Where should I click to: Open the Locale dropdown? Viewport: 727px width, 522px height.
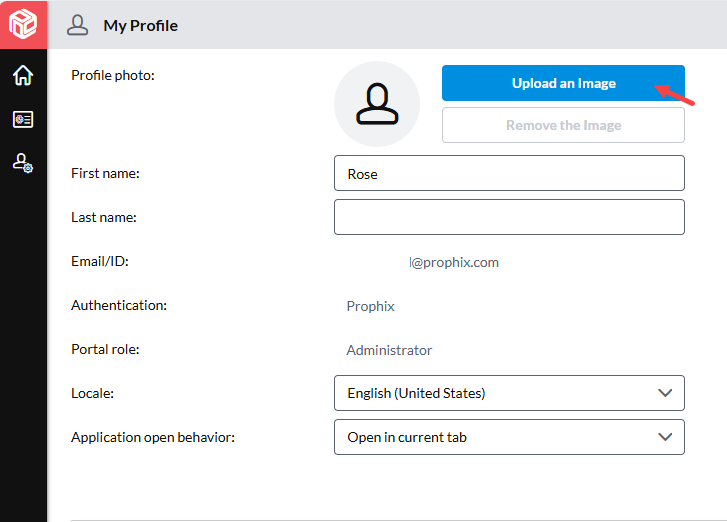[509, 393]
